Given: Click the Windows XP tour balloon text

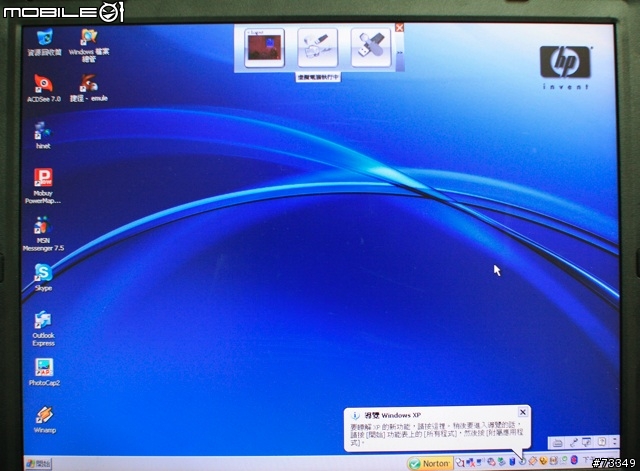Looking at the screenshot, I should click(x=436, y=434).
